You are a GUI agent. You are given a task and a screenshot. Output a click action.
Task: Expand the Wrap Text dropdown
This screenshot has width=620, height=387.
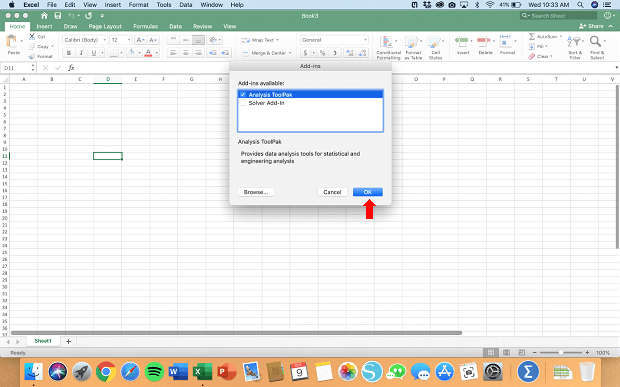pos(277,40)
